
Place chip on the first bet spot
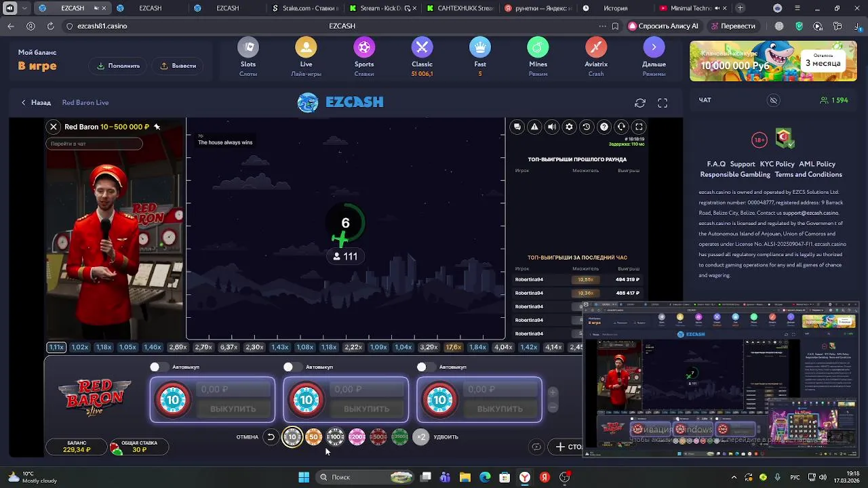[x=173, y=400]
